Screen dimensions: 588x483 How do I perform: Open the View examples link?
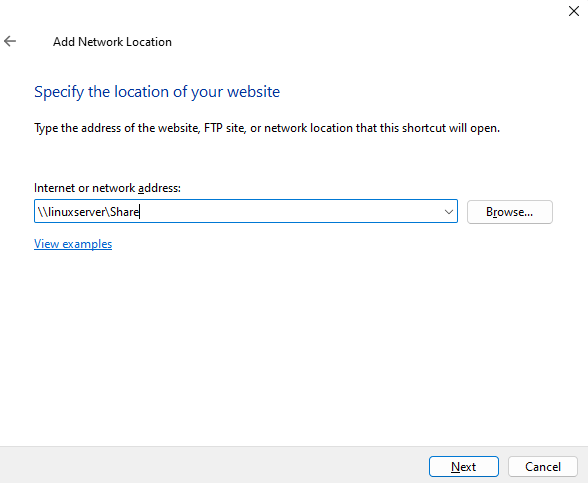tap(73, 244)
